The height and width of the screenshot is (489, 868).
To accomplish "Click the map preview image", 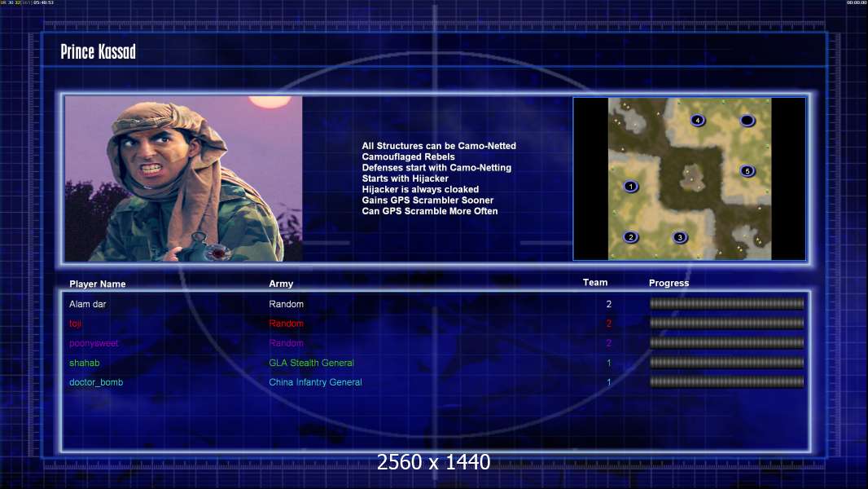I will point(689,178).
